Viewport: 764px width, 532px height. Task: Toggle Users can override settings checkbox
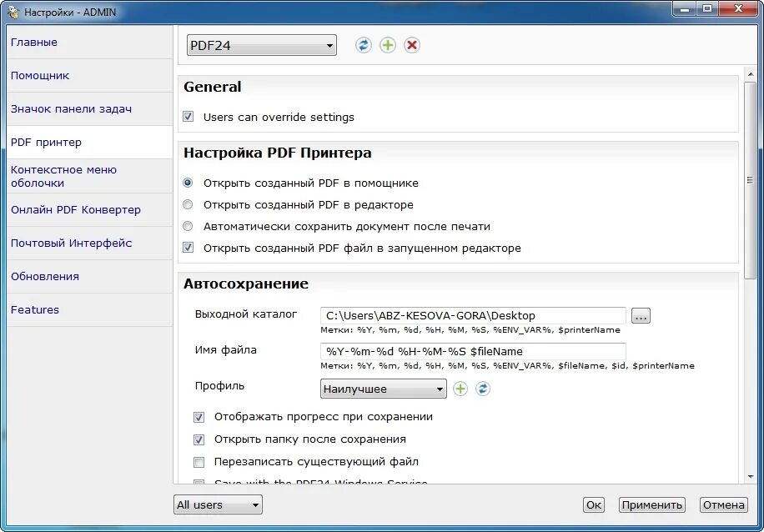[188, 117]
